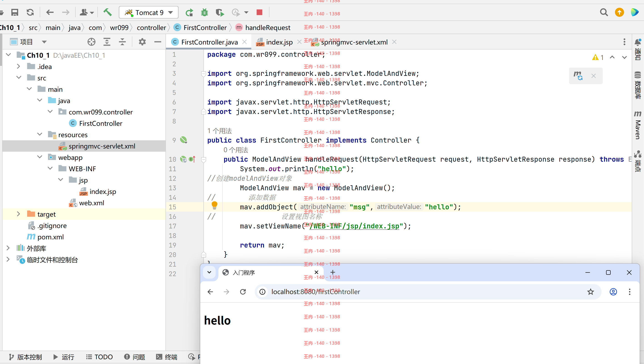
Task: Collapse the webapp folder
Action: pos(40,157)
